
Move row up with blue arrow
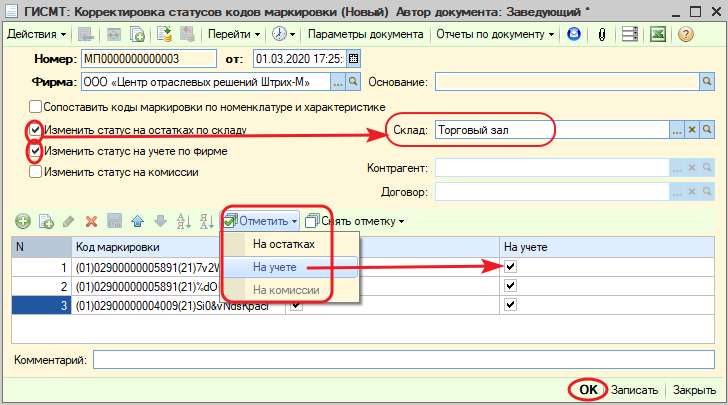pos(138,221)
